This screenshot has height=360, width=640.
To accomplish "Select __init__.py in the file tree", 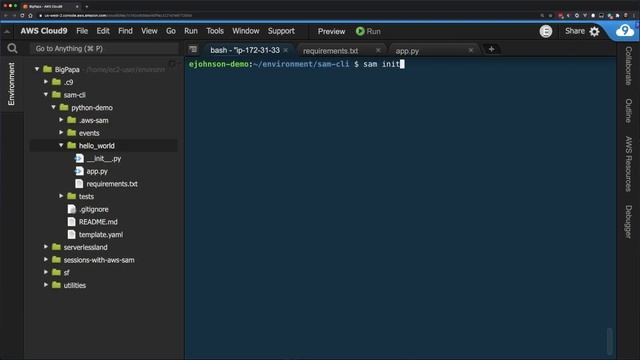I will click(x=104, y=158).
